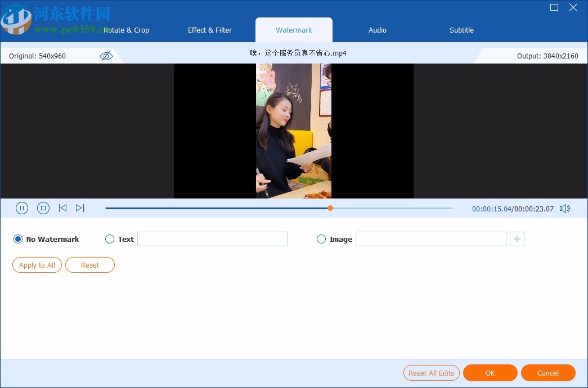Reset the watermark settings
The image size is (588, 388).
[89, 264]
